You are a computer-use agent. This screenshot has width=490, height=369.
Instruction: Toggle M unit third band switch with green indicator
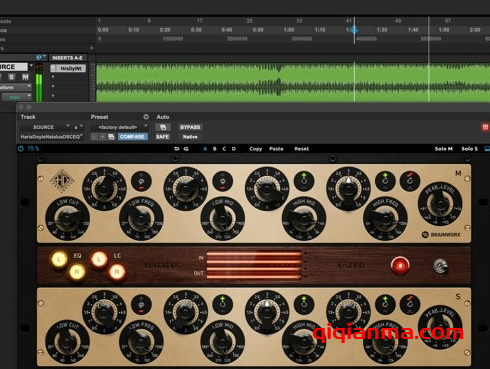click(304, 182)
